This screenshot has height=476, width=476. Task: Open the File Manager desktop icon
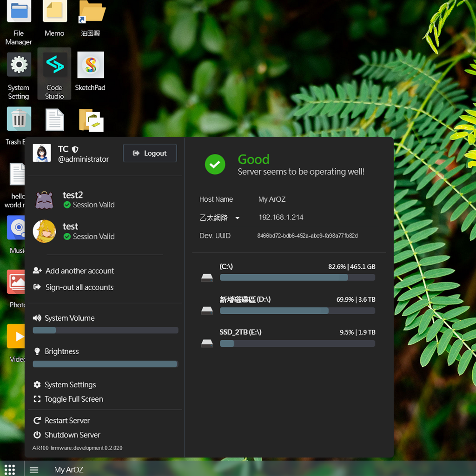[19, 12]
